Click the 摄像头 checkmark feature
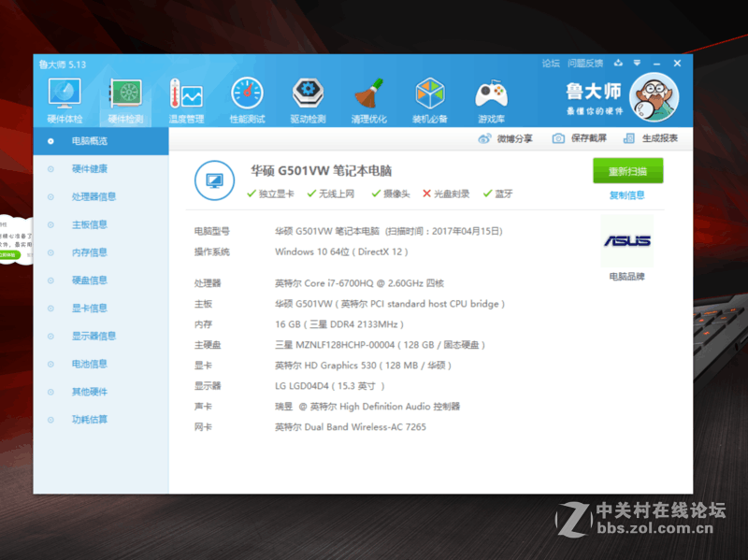This screenshot has width=748, height=560. click(391, 194)
